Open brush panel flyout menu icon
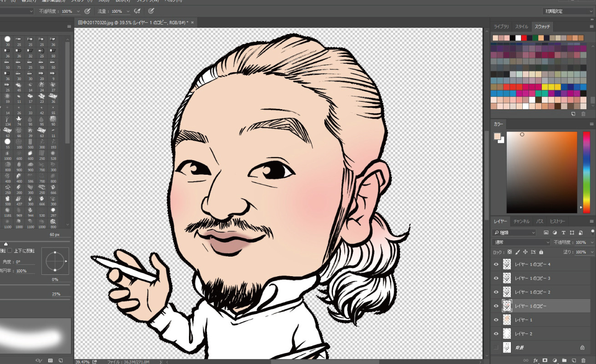This screenshot has height=364, width=596. [x=69, y=27]
